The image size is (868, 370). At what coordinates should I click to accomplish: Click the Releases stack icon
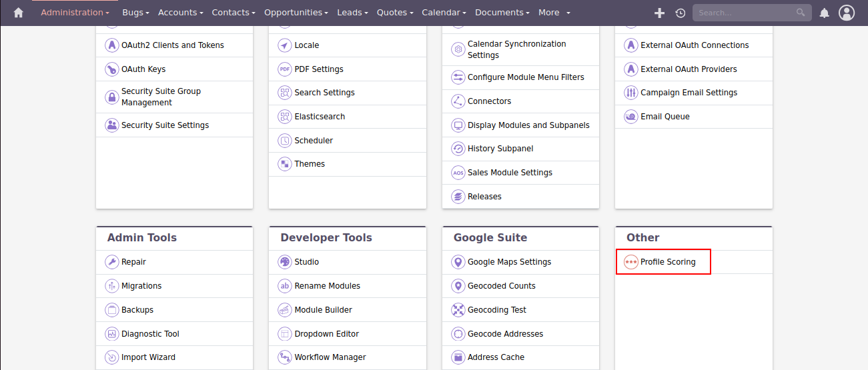(458, 197)
